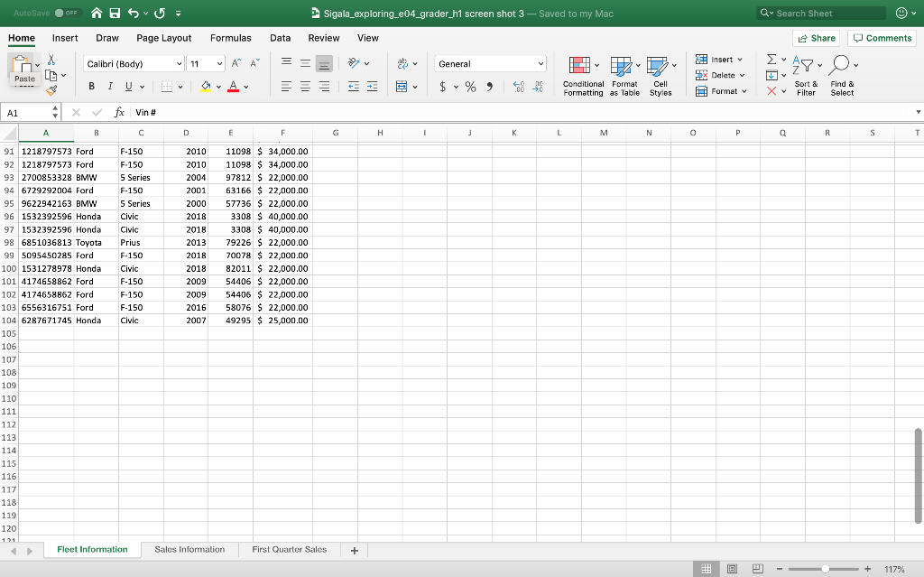Click the Format Painter brush icon
Screen dimensions: 924x577
click(x=53, y=88)
